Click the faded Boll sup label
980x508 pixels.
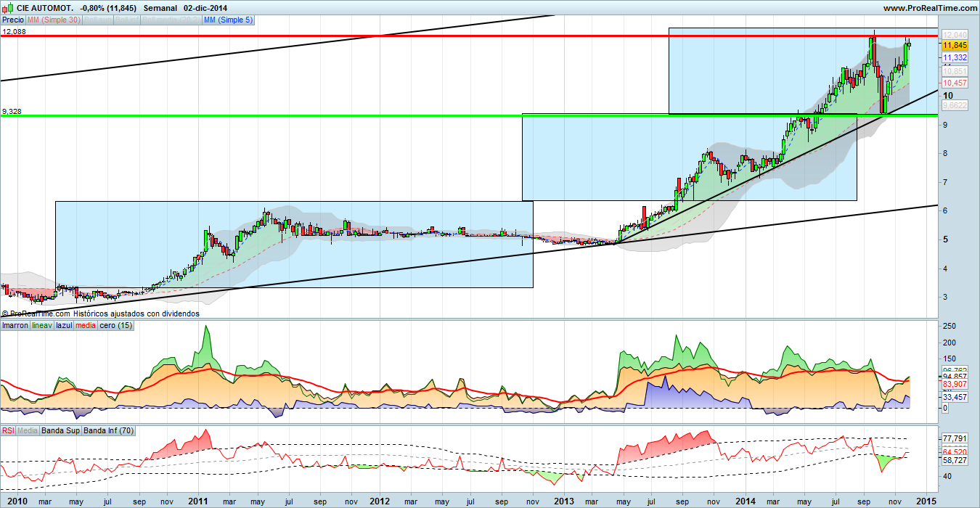click(x=97, y=20)
